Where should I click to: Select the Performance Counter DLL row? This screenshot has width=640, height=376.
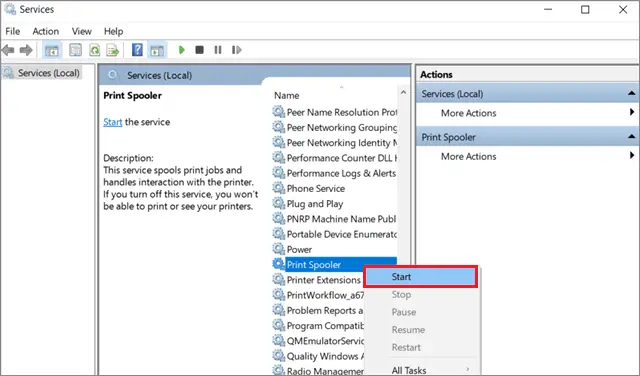click(335, 158)
